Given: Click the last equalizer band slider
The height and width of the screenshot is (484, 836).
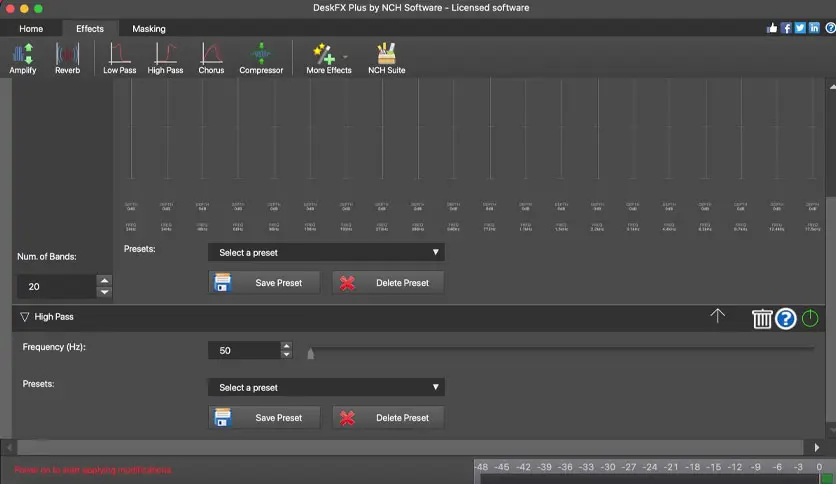Looking at the screenshot, I should point(813,128).
